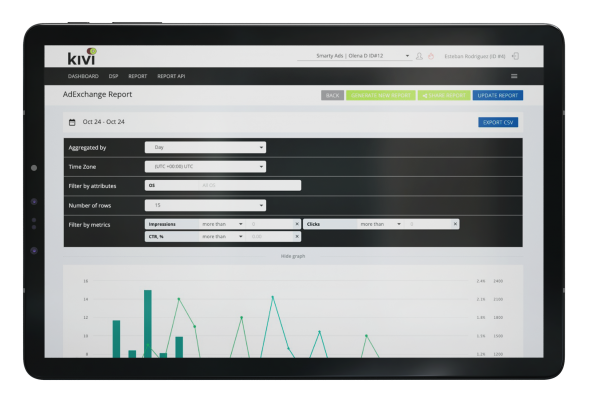Open the Time Zone UTC dropdown
The height and width of the screenshot is (400, 589).
205,166
